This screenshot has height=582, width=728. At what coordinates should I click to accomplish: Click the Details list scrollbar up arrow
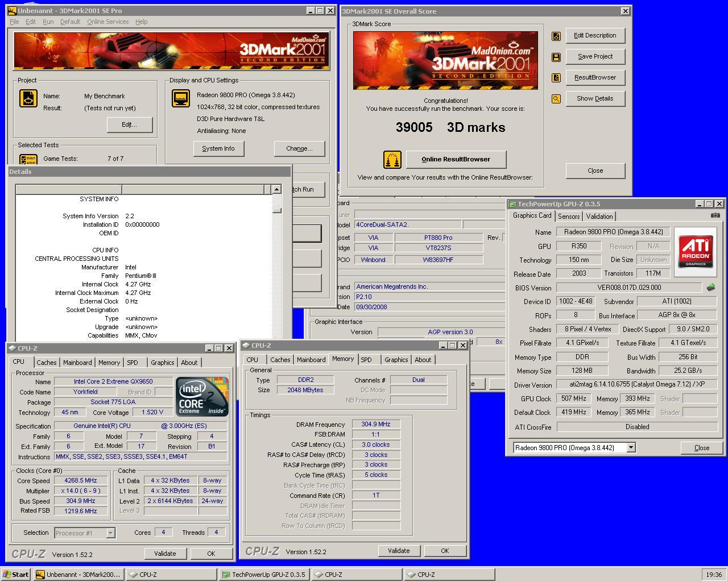[x=276, y=189]
